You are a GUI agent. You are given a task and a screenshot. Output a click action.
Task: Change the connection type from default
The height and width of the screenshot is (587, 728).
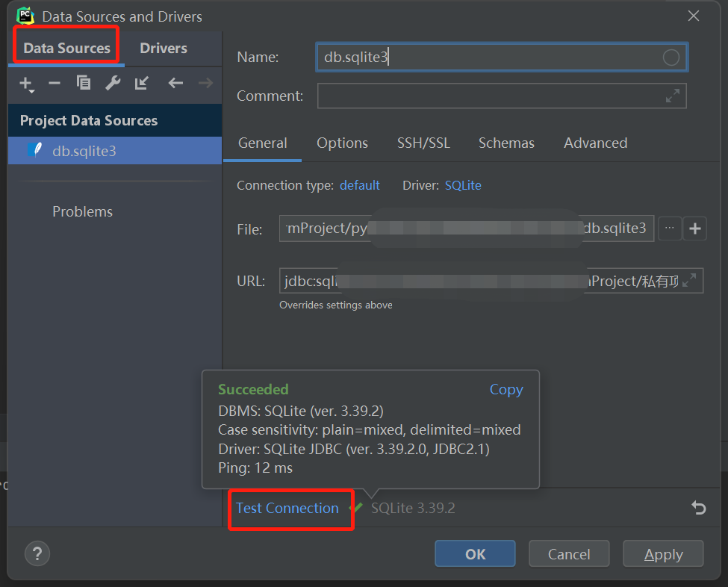click(x=359, y=184)
